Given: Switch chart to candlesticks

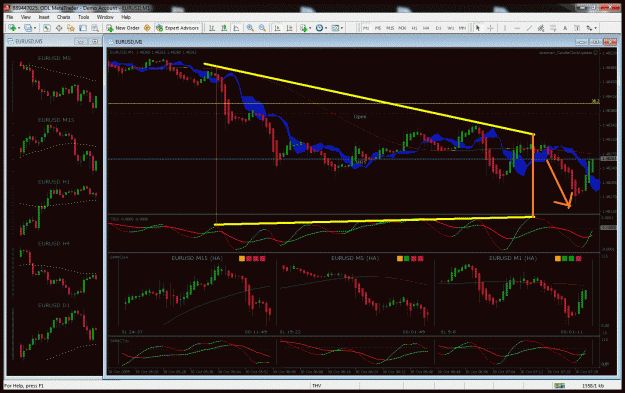Looking at the screenshot, I should [x=224, y=28].
